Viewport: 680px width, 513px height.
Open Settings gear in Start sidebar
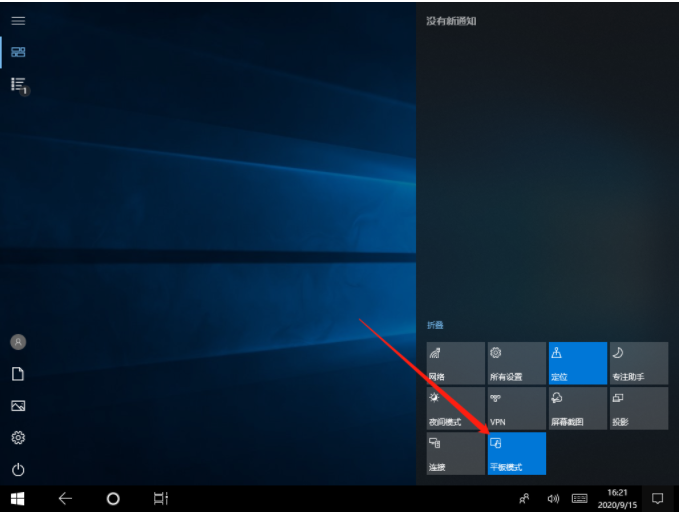coord(18,438)
